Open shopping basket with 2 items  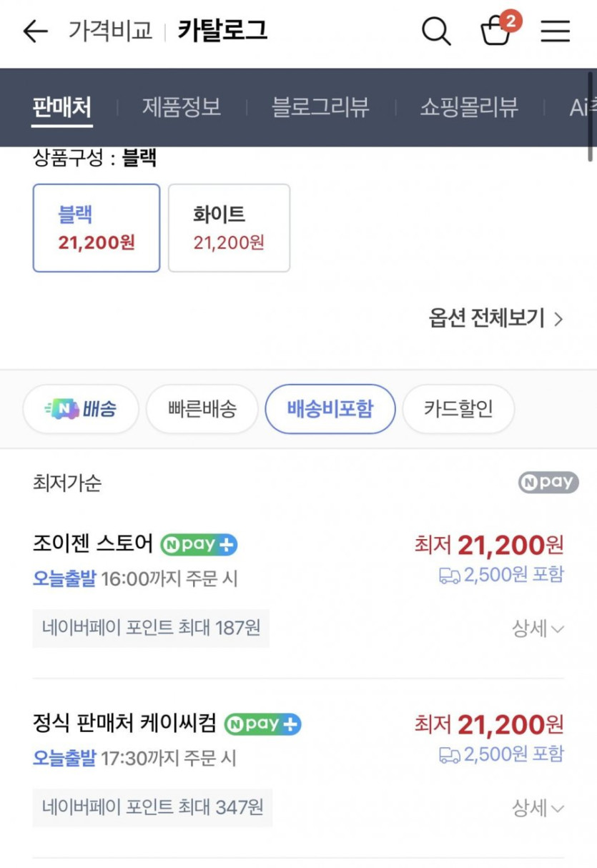(x=496, y=31)
